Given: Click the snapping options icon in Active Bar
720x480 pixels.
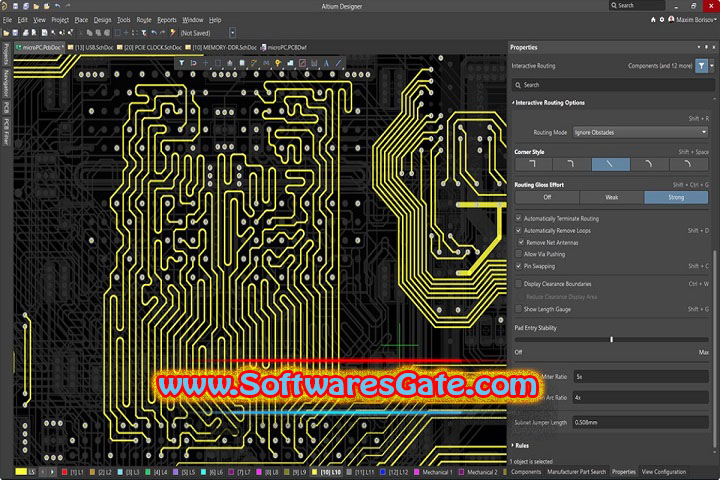Looking at the screenshot, I should pos(194,63).
